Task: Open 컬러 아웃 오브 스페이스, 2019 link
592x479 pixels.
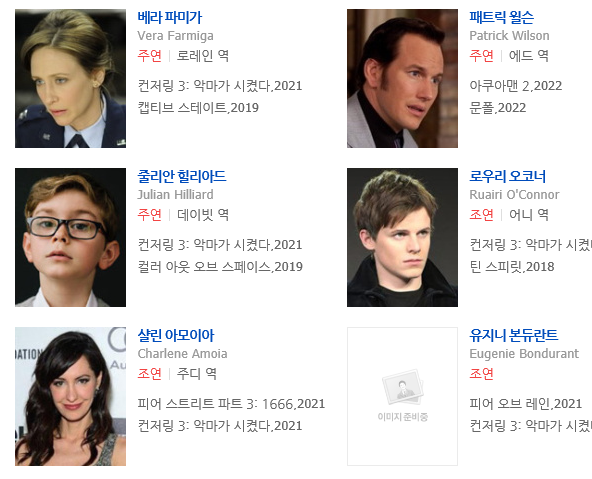Action: 220,267
